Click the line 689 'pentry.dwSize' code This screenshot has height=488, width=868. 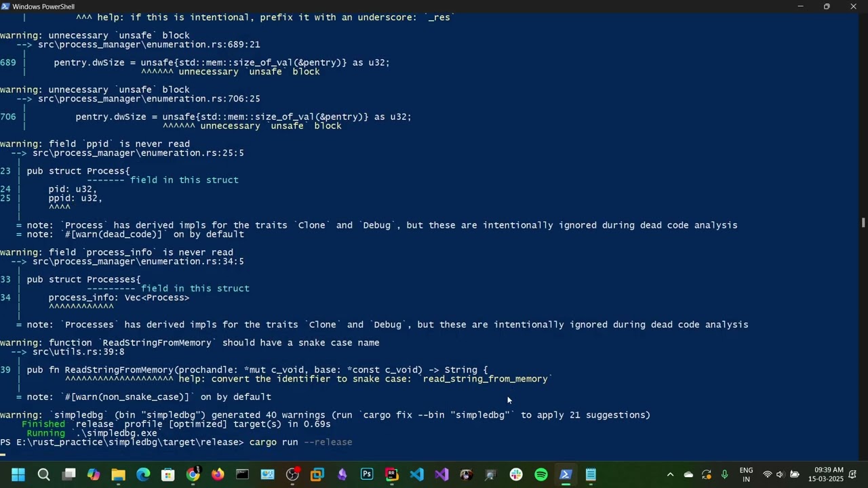tap(222, 62)
